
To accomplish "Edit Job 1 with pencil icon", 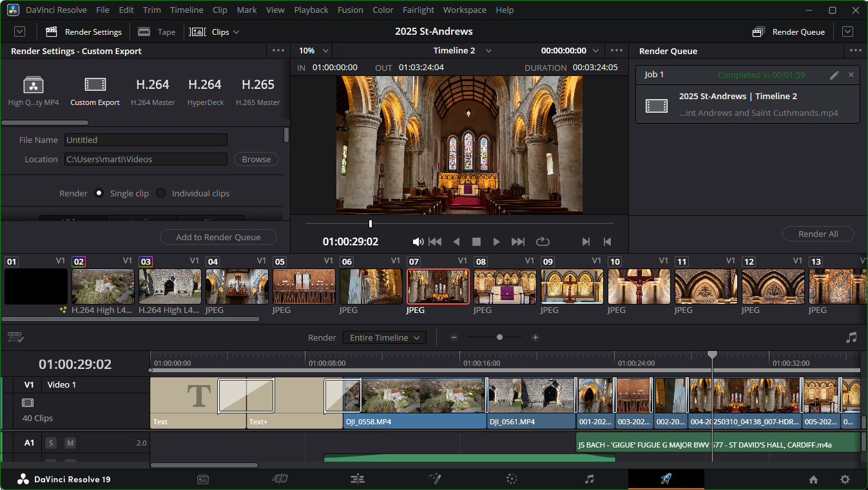I will pos(834,75).
